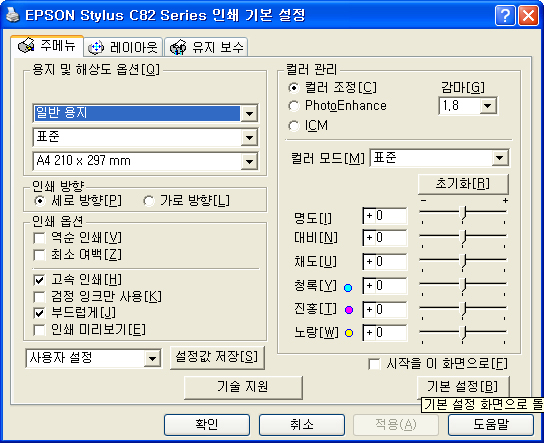Screen dimensions: 544x443
Task: Click the 기본 설정 button
Action: 463,386
